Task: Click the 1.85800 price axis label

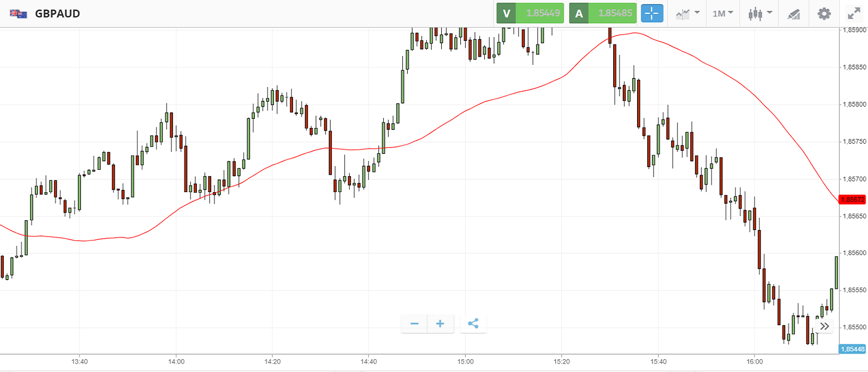Action: coord(854,105)
